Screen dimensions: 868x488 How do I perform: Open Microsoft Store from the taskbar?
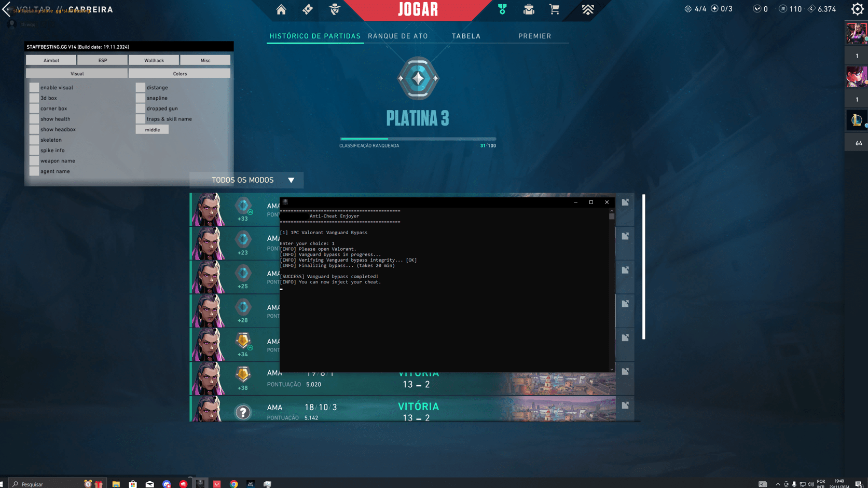[x=133, y=484]
